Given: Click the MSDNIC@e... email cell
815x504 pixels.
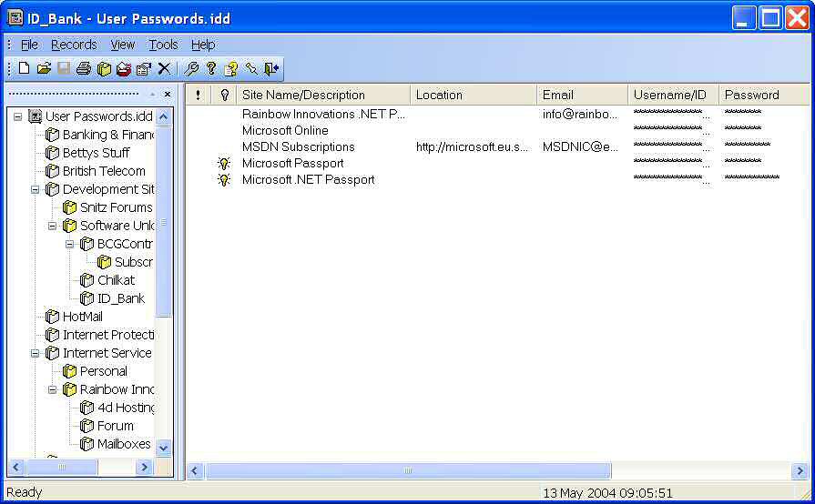Looking at the screenshot, I should click(580, 146).
